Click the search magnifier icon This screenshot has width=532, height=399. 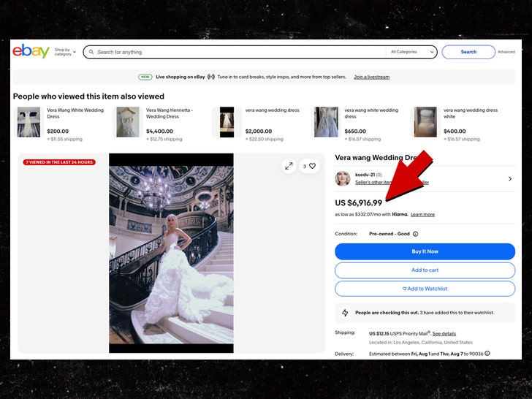point(91,52)
